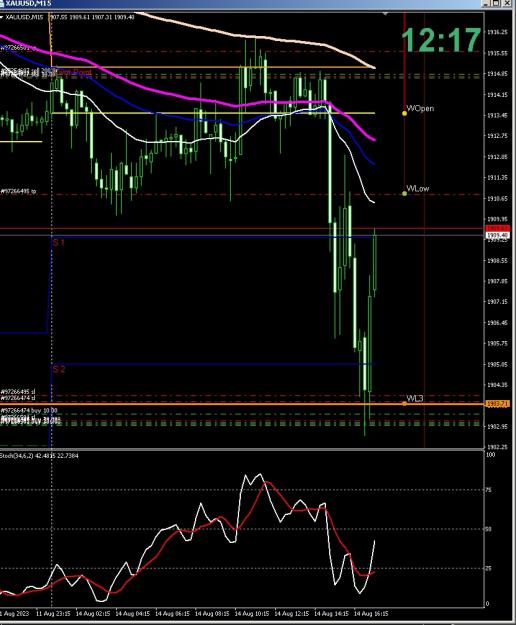Viewport: 516px width, 625px height.
Task: Close the XAUUSD,M15 chart window
Action: (x=506, y=3)
